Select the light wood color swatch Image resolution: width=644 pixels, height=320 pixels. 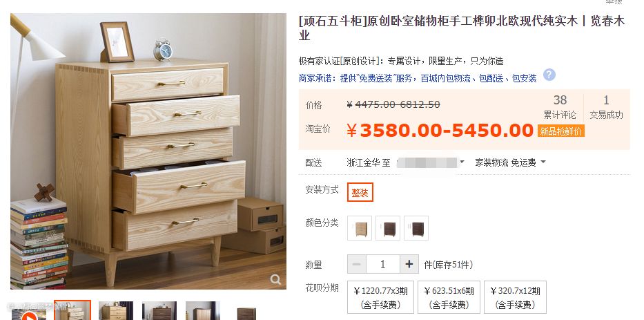[x=360, y=228]
